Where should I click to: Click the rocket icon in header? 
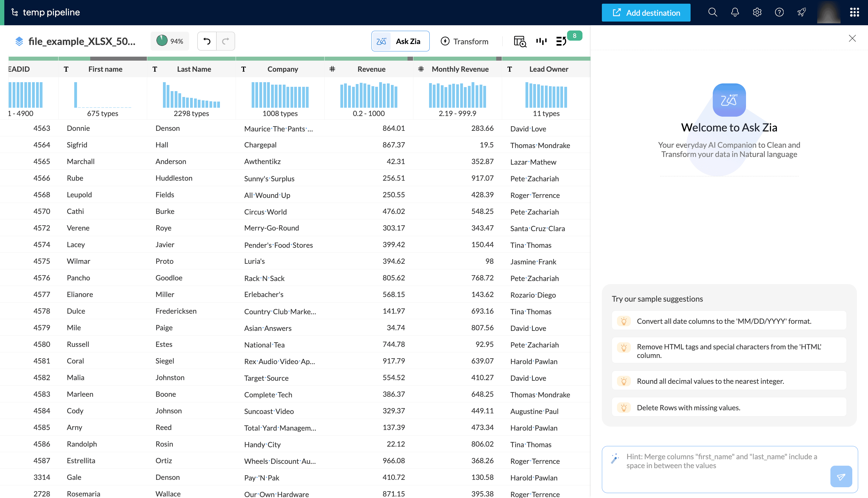click(x=801, y=13)
